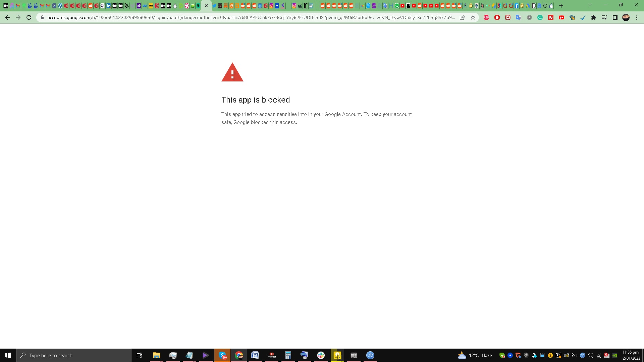Bookmark this page with the star
This screenshot has height=362, width=644.
click(x=473, y=17)
